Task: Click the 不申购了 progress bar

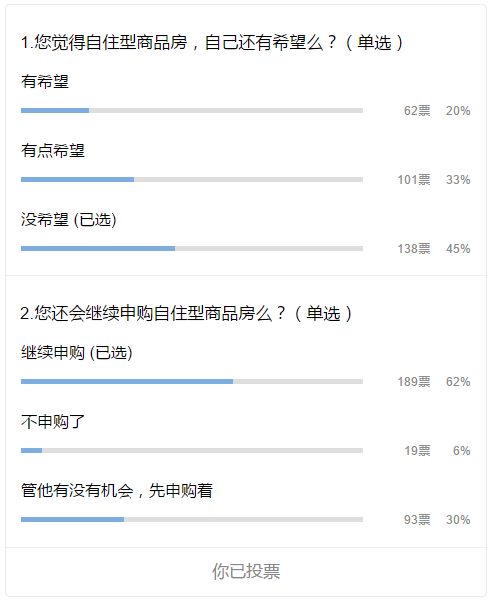Action: [192, 450]
